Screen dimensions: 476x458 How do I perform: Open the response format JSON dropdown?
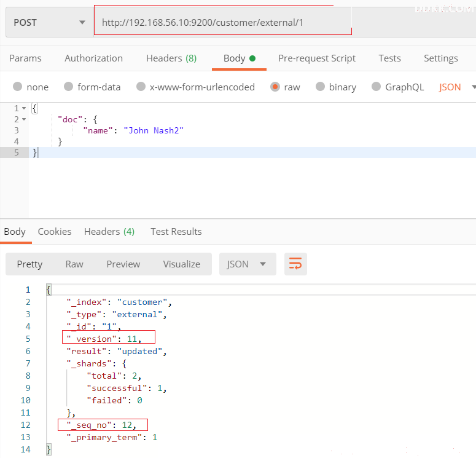pos(248,264)
